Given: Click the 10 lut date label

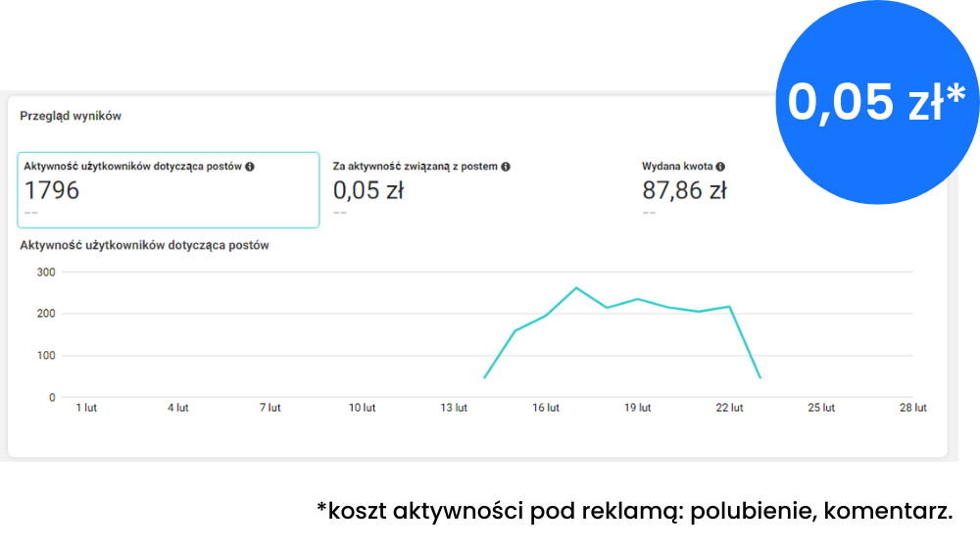Looking at the screenshot, I should point(363,408).
